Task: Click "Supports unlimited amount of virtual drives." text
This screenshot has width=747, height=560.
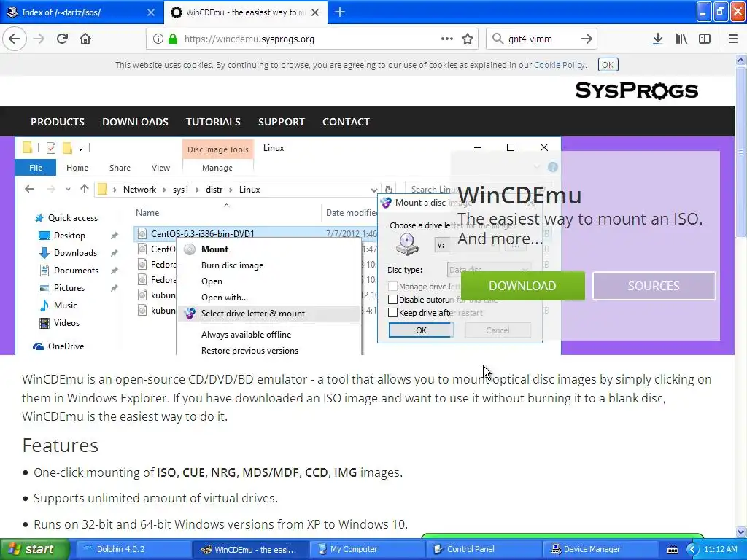Action: [x=155, y=498]
